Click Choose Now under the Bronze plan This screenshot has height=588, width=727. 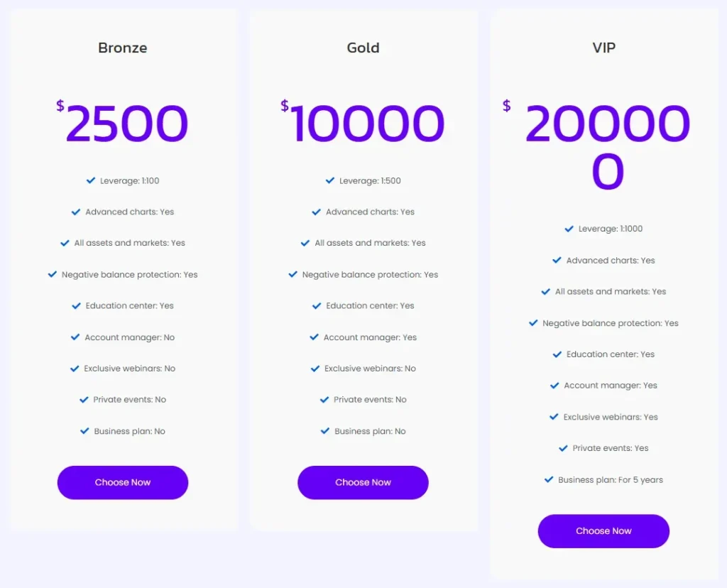(x=122, y=482)
